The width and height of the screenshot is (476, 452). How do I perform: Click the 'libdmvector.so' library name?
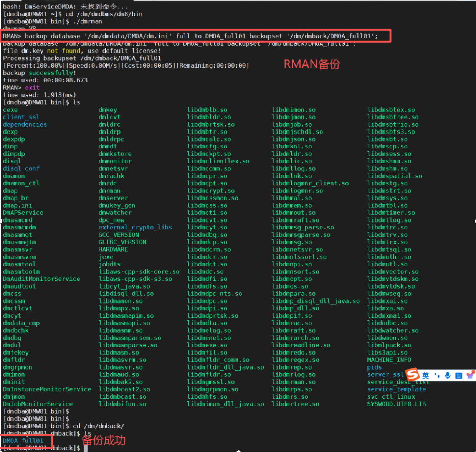(x=393, y=272)
